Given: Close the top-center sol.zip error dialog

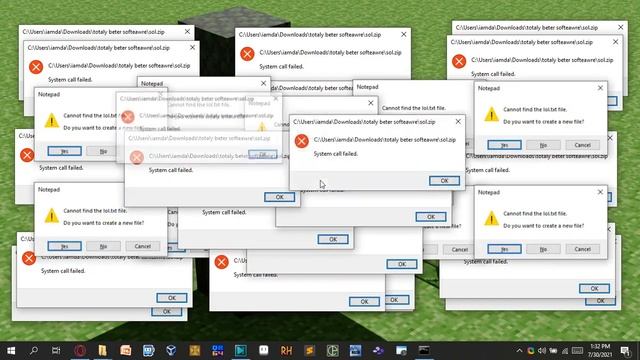Looking at the screenshot, I should click(404, 35).
